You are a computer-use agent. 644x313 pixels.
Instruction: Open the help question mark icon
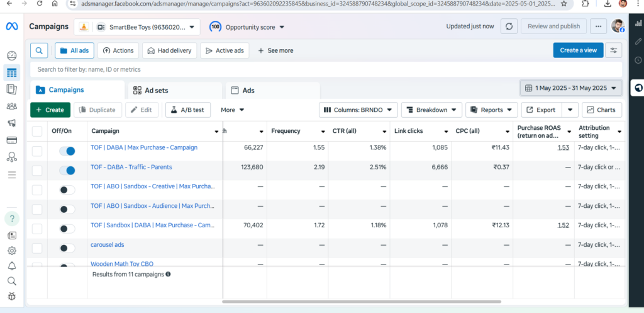coord(12,219)
